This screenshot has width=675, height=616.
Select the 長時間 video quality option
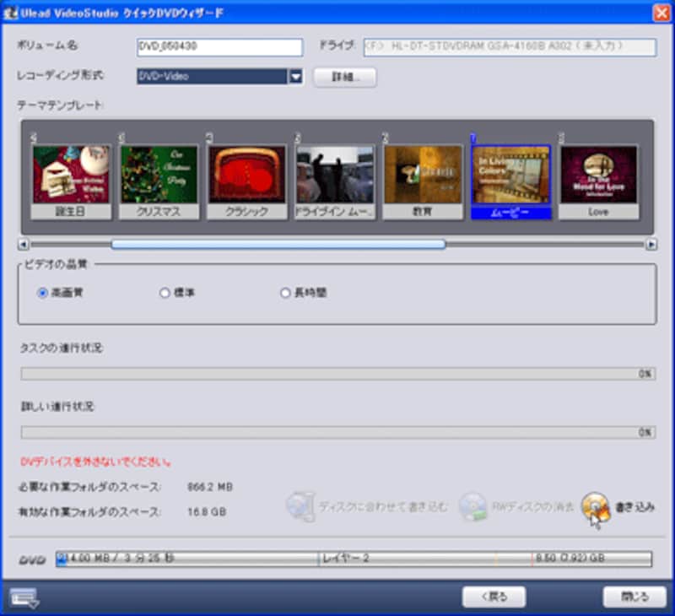coord(285,293)
